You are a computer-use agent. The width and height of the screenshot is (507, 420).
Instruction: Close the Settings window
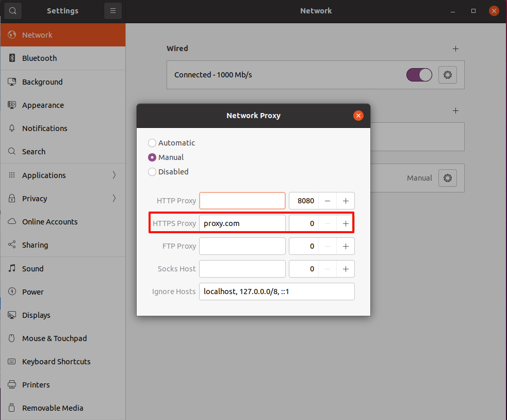pyautogui.click(x=494, y=11)
